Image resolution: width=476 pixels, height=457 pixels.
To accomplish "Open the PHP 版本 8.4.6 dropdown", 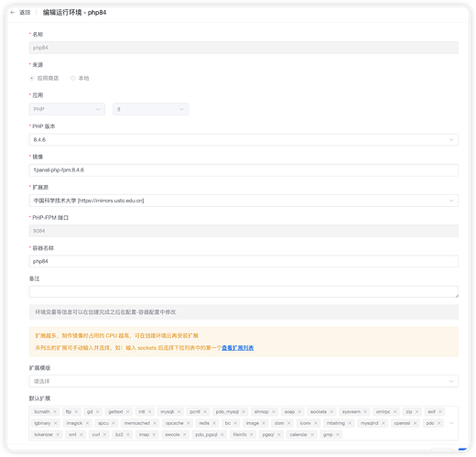I will (243, 139).
